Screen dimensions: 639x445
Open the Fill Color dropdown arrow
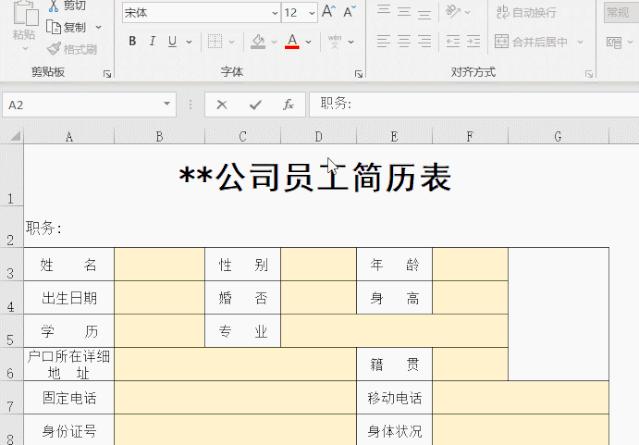click(x=273, y=42)
